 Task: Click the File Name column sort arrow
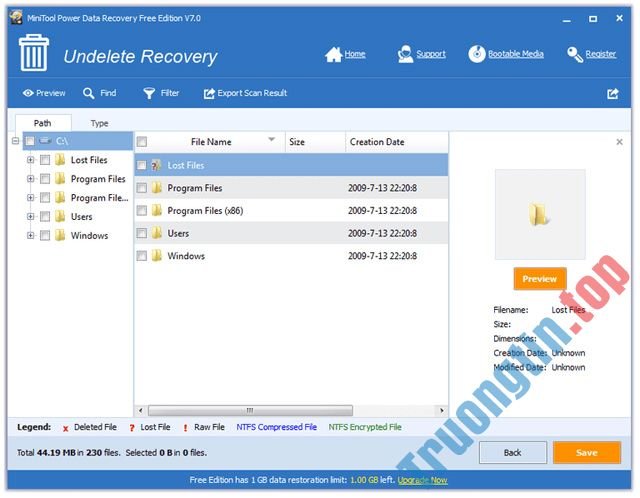click(x=271, y=140)
